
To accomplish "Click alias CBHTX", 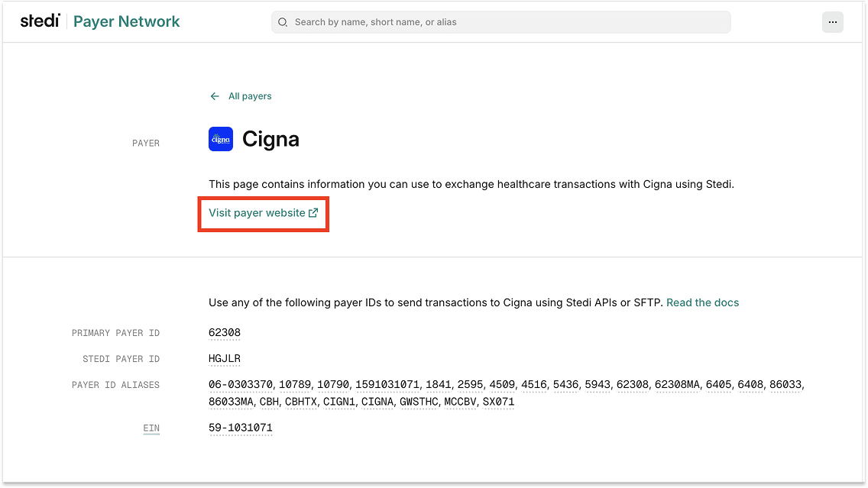I will 300,402.
